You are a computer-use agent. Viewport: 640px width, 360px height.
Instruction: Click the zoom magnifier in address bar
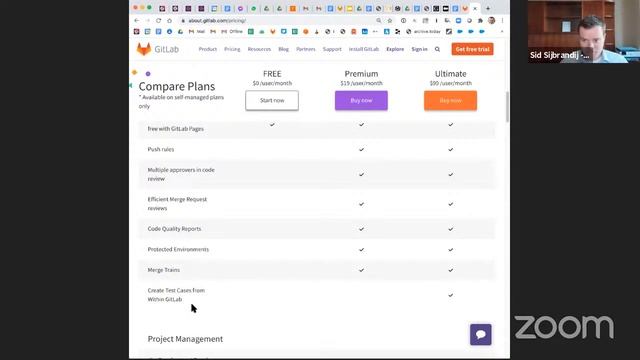click(379, 20)
